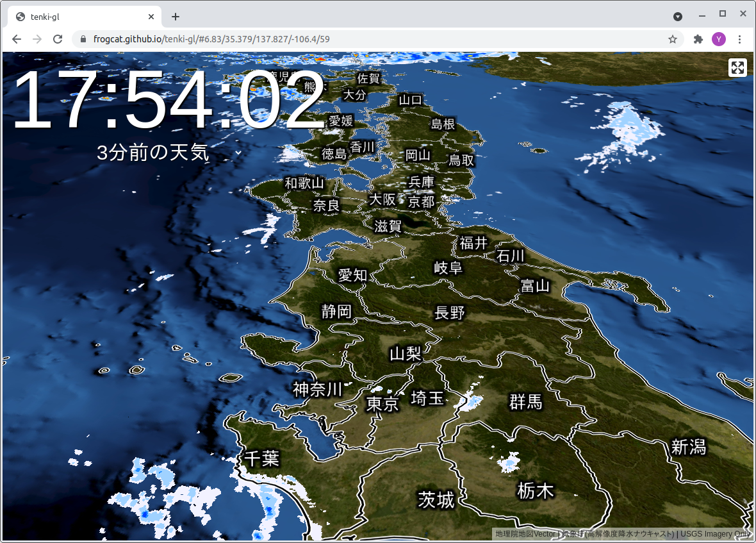Click the fullscreen map icon

(737, 67)
